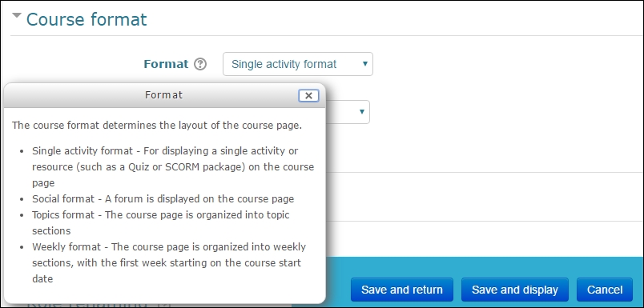Click the partially visible Role renaming heading

87,305
